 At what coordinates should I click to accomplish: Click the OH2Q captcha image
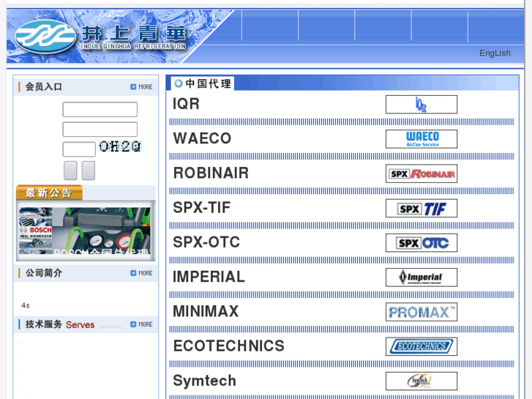(x=120, y=146)
